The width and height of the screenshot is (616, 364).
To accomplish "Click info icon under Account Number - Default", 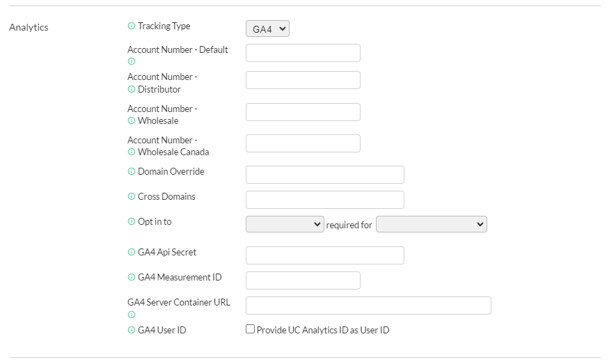I will pos(132,61).
